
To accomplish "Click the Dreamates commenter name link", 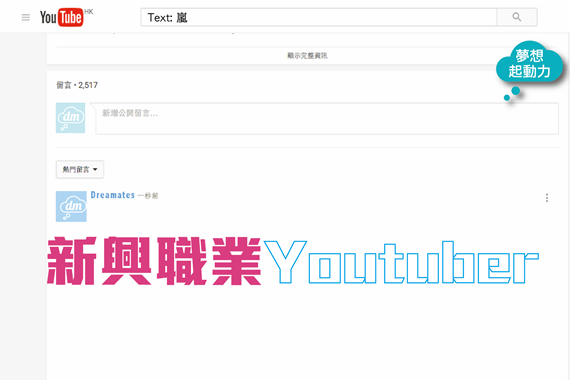I will (112, 195).
